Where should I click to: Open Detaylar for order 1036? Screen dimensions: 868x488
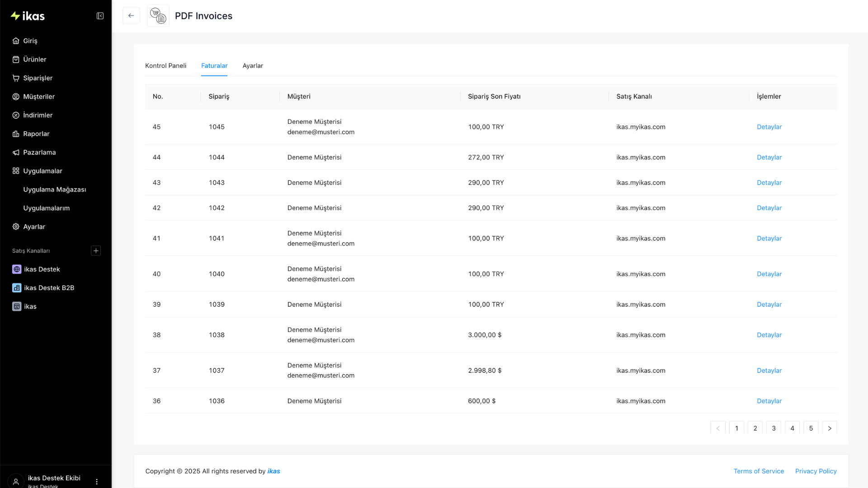(769, 401)
